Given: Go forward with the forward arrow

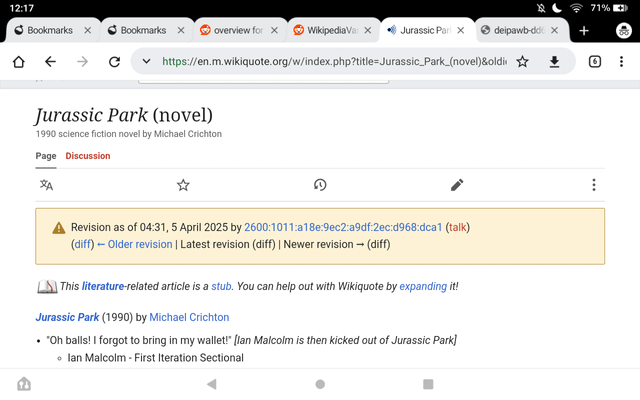Looking at the screenshot, I should (x=82, y=62).
